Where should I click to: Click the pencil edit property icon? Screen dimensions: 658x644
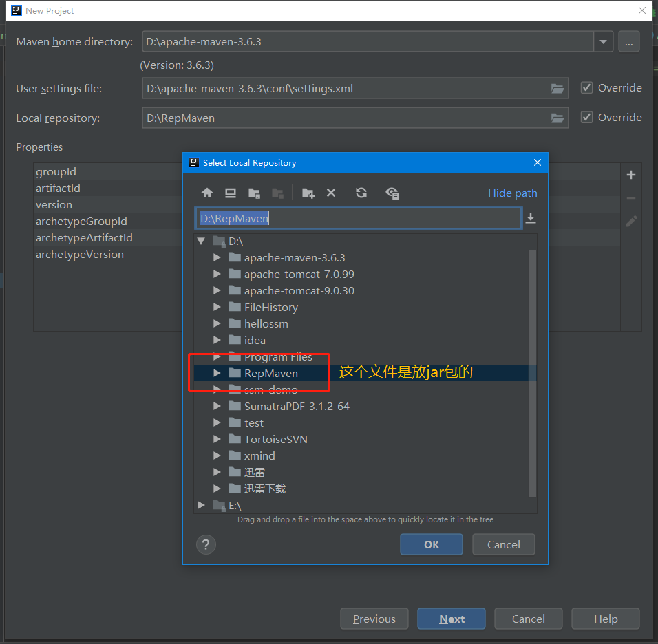pos(631,221)
